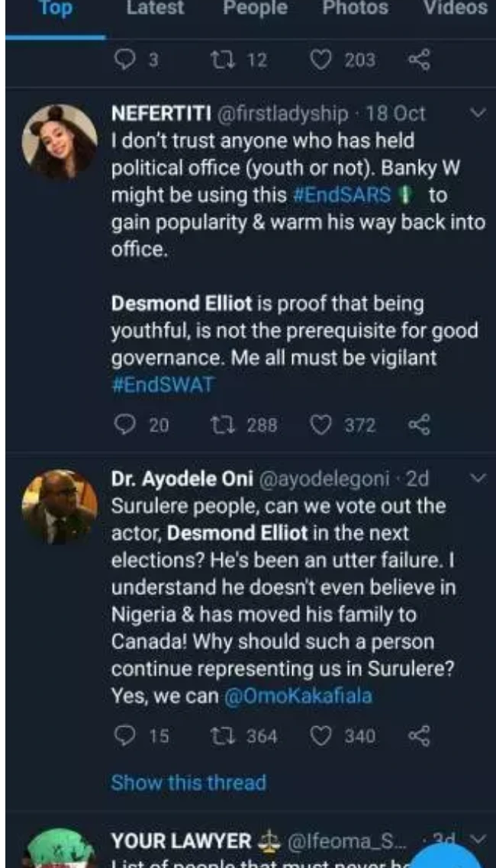Screen dimensions: 496x868
Task: Switch to the People tab
Action: click(x=254, y=9)
